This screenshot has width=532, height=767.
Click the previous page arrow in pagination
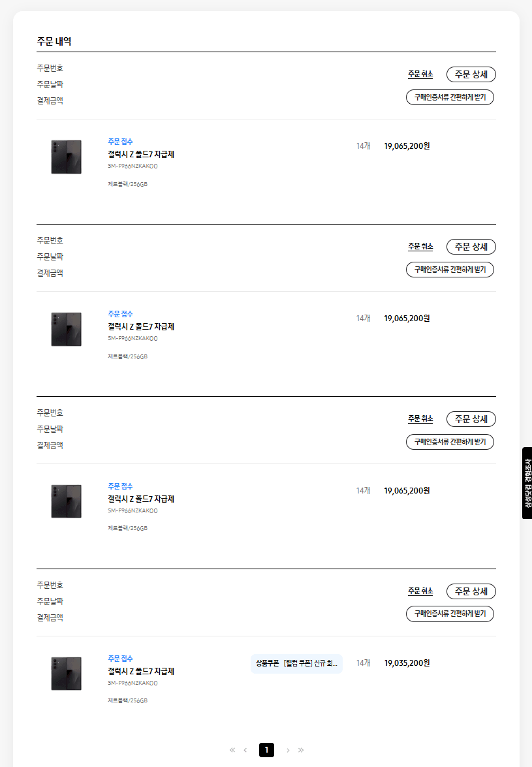245,750
